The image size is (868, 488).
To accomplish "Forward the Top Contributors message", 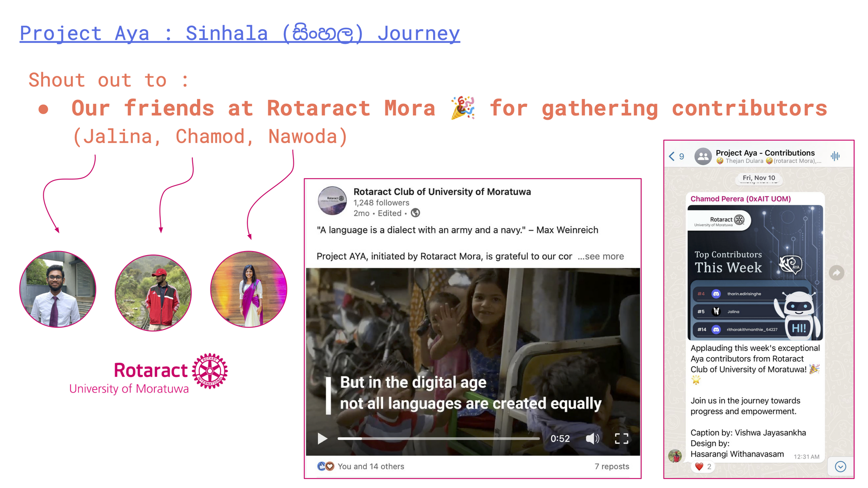I will click(x=836, y=273).
